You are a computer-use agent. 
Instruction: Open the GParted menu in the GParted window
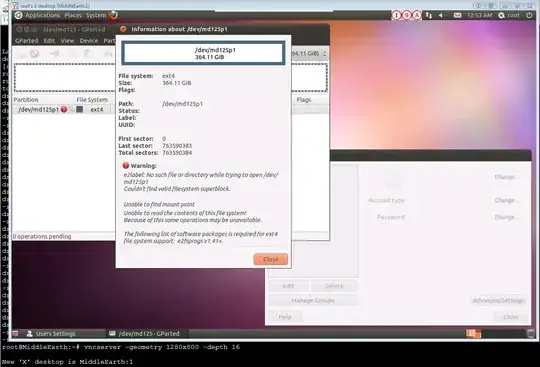tap(27, 41)
